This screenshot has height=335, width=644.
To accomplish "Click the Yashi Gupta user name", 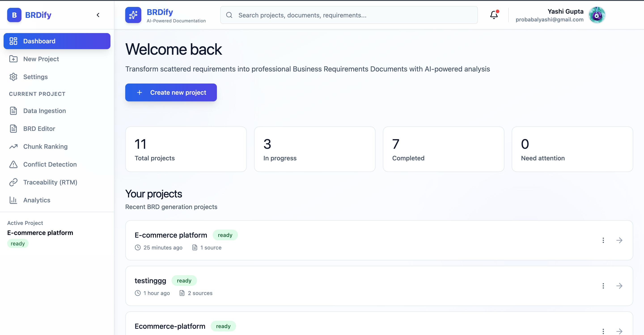I will click(x=566, y=11).
